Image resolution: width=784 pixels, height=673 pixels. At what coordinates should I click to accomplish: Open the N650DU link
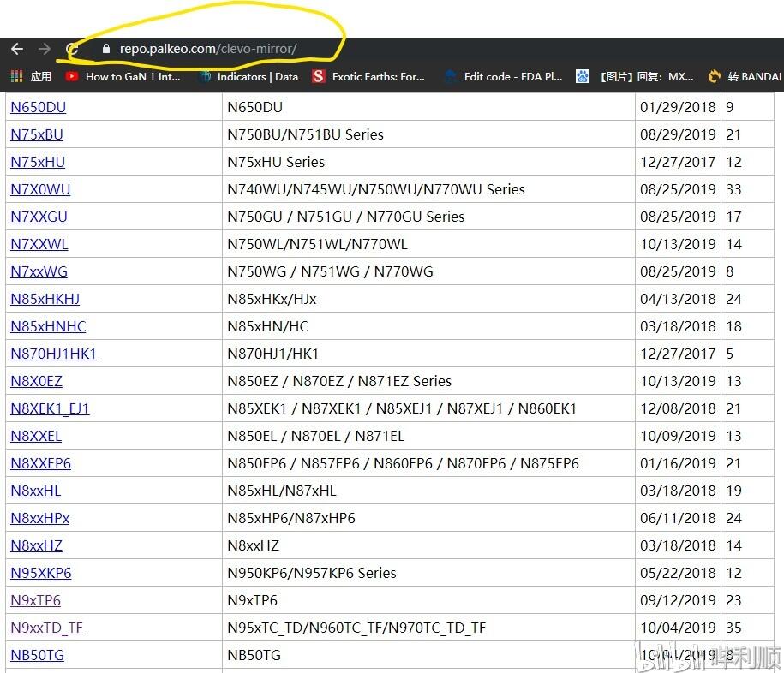(x=38, y=107)
